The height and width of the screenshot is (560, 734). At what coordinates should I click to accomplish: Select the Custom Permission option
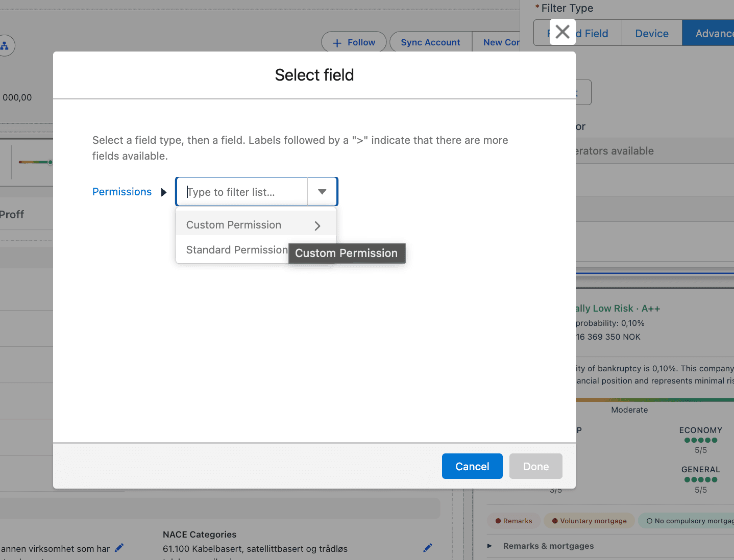[256, 225]
